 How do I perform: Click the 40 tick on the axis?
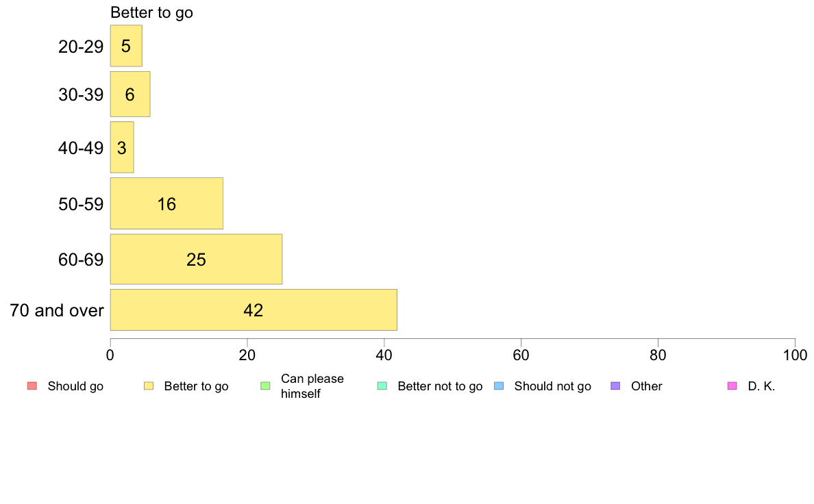pos(384,355)
